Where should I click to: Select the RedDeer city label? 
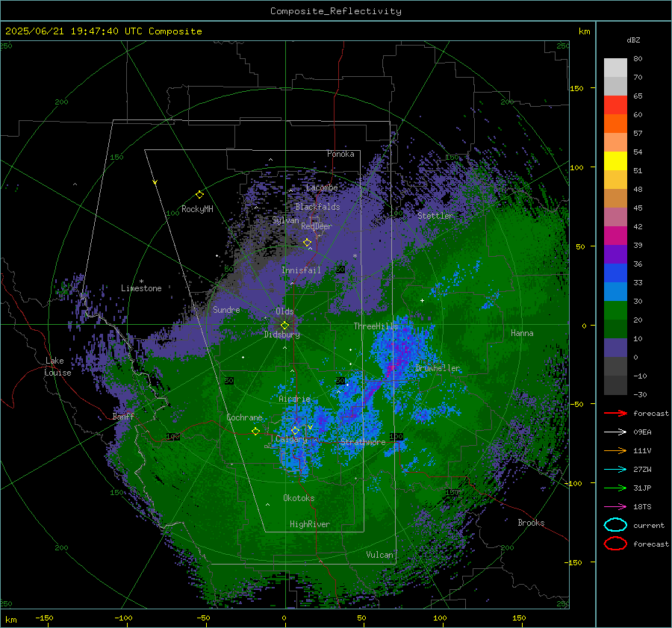[x=317, y=226]
